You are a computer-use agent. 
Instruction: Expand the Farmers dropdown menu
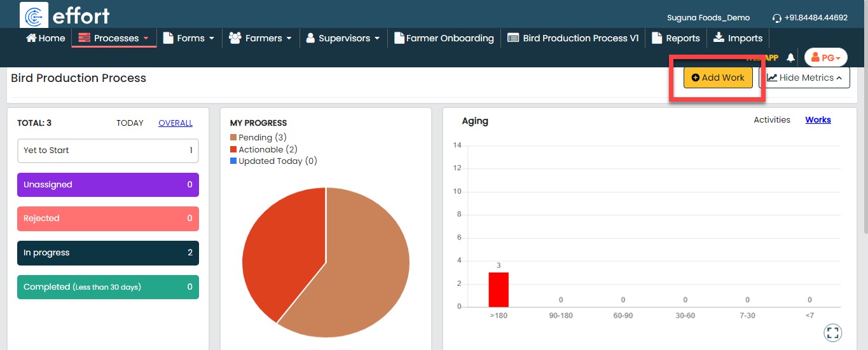[261, 38]
